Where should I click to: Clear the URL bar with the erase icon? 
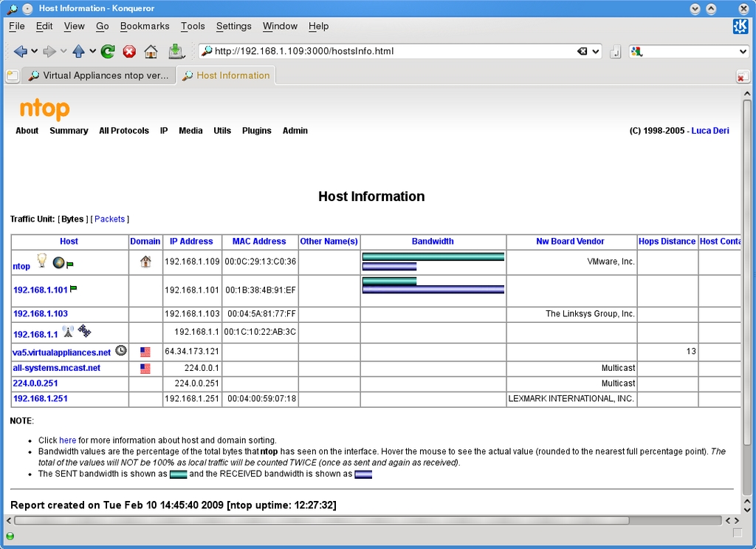[x=583, y=51]
